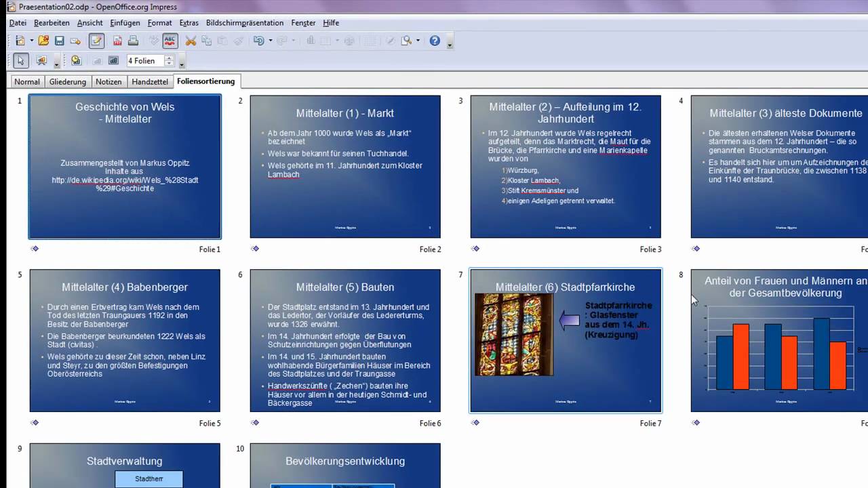The image size is (868, 488).
Task: Click transition effect icon under Folie 6
Action: click(x=255, y=423)
